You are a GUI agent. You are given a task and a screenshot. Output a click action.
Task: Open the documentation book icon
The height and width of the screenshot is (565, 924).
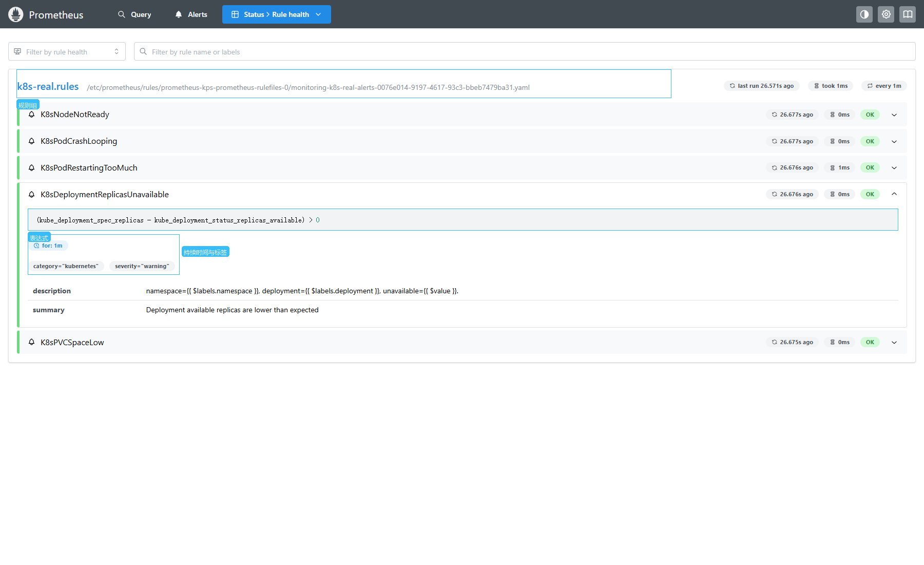908,14
